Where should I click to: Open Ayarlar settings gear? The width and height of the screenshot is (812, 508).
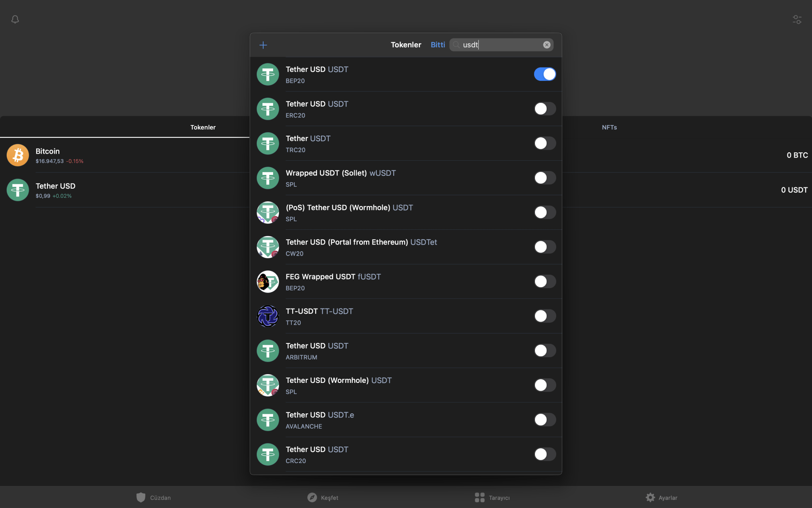click(x=650, y=497)
